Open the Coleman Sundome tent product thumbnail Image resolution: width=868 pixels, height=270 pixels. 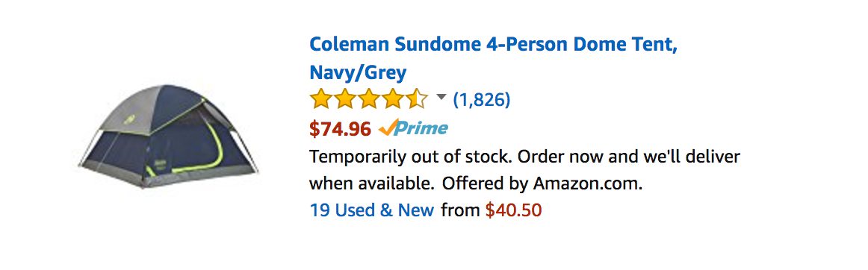[x=168, y=136]
